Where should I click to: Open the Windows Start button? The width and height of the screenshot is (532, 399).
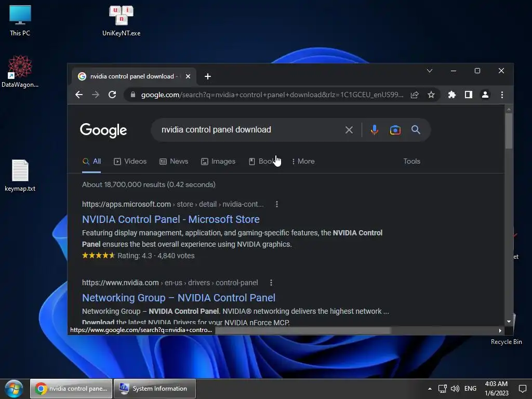[x=14, y=389]
